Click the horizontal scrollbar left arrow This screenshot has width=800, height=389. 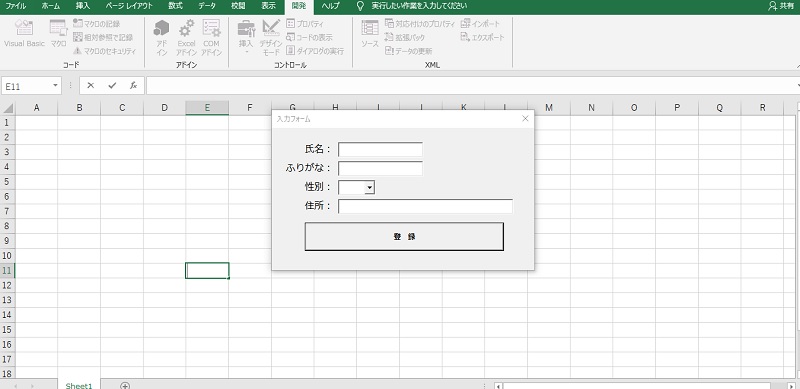coord(498,386)
